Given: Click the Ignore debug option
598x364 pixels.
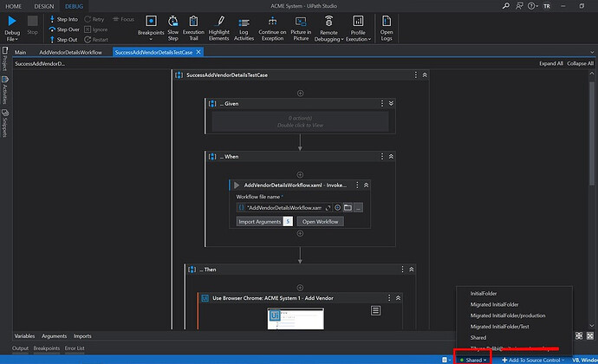Looking at the screenshot, I should tap(95, 29).
